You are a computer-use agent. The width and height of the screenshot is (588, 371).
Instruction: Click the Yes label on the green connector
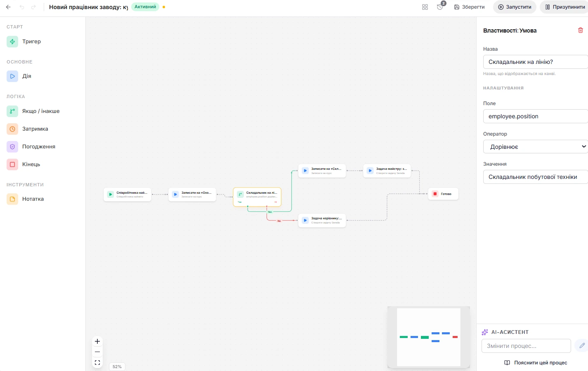[269, 212]
